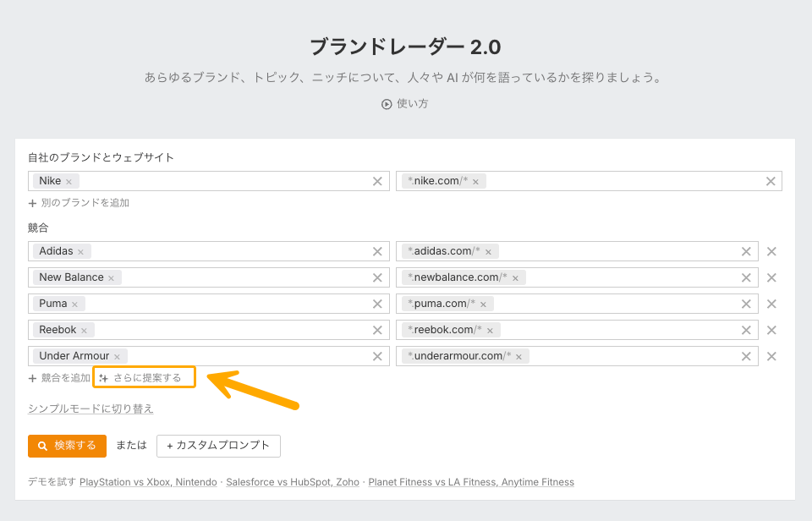Click さらに提案する suggestion button
The height and width of the screenshot is (521, 812).
145,378
